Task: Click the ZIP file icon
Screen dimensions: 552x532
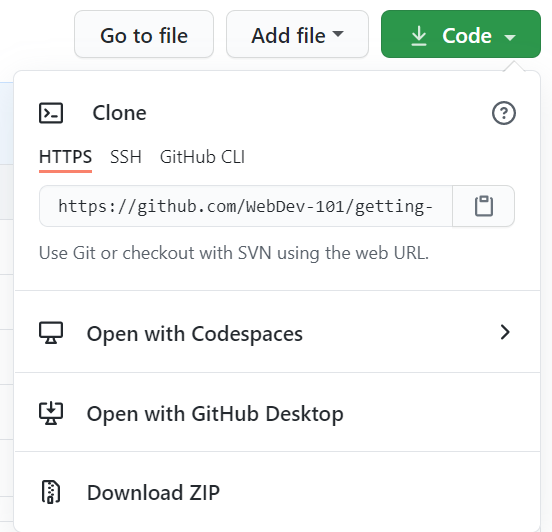Action: (x=51, y=492)
